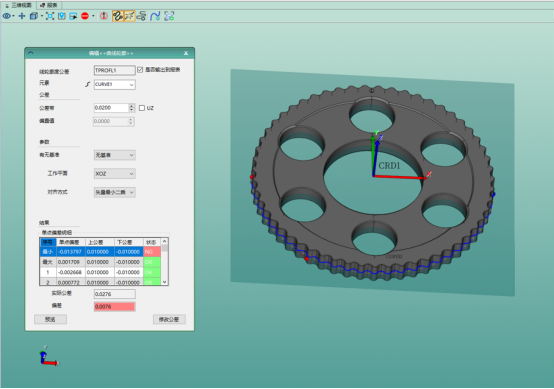Click the scan frame icon in toolbar
The image size is (554, 389).
click(169, 16)
